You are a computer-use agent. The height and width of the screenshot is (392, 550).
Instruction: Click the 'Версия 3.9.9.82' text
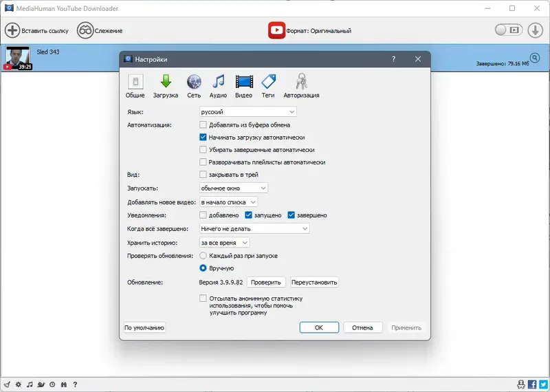pyautogui.click(x=221, y=283)
